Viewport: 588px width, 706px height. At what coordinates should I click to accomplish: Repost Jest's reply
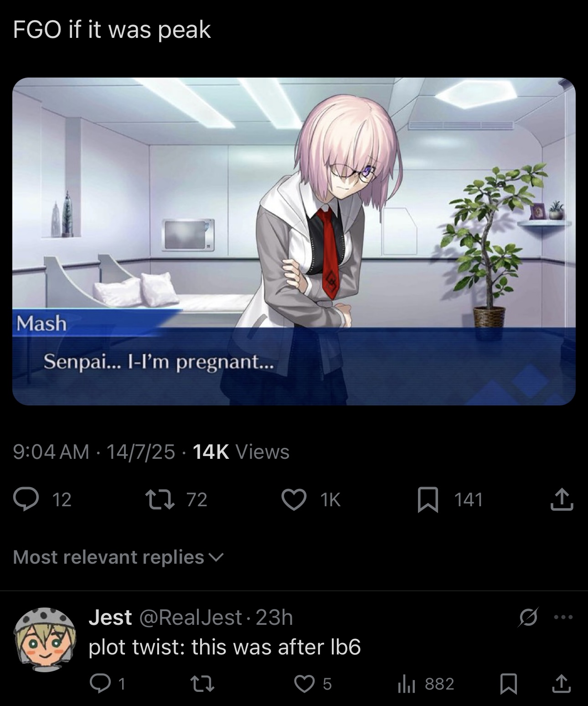(201, 684)
